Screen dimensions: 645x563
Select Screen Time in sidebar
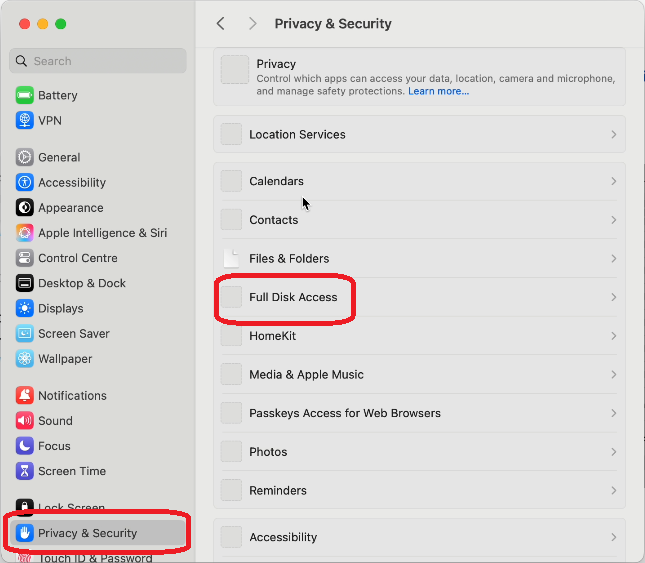coord(98,471)
